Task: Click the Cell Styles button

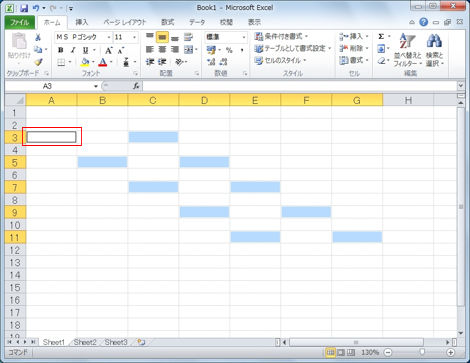Action: (x=280, y=60)
